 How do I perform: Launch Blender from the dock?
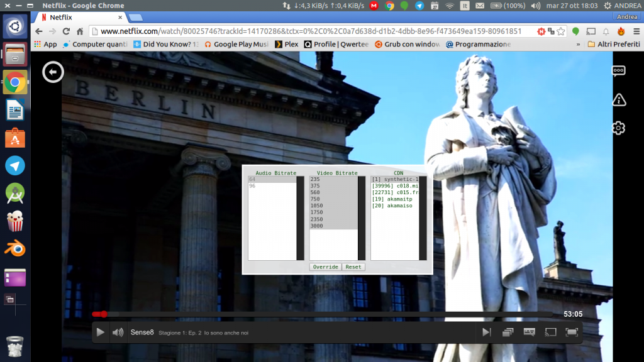click(15, 249)
